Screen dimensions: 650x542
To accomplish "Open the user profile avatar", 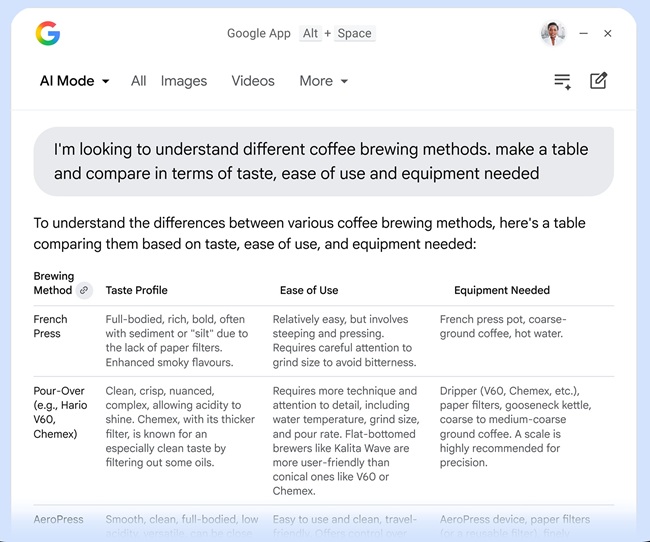I will tap(553, 34).
